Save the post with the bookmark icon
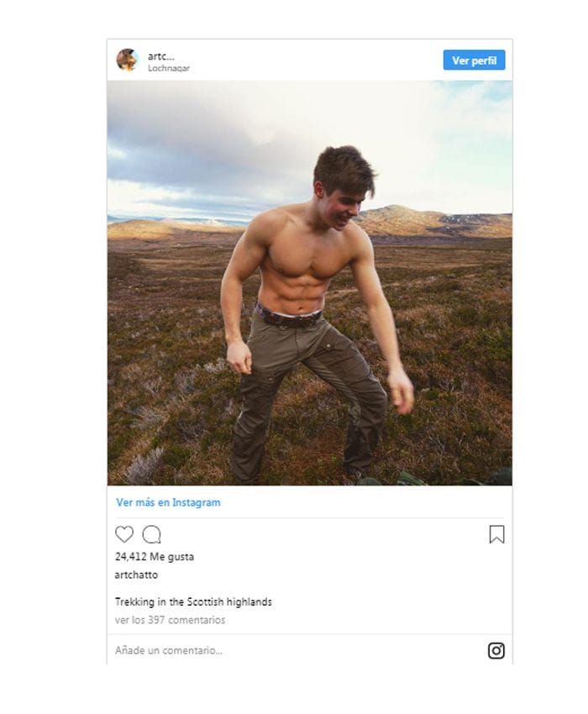Screen dimensions: 588x714 tap(496, 534)
